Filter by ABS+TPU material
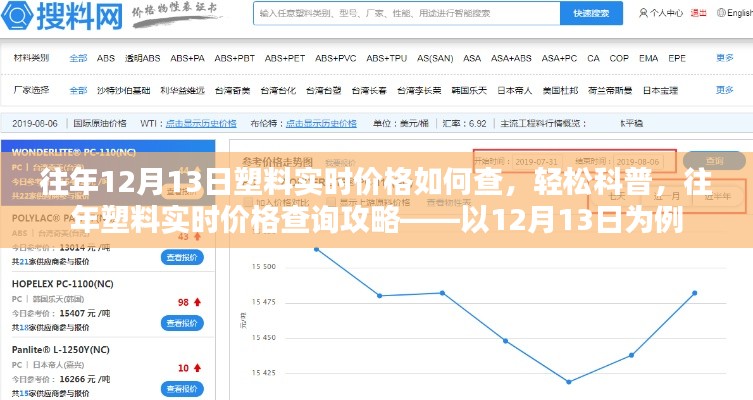 coord(386,58)
